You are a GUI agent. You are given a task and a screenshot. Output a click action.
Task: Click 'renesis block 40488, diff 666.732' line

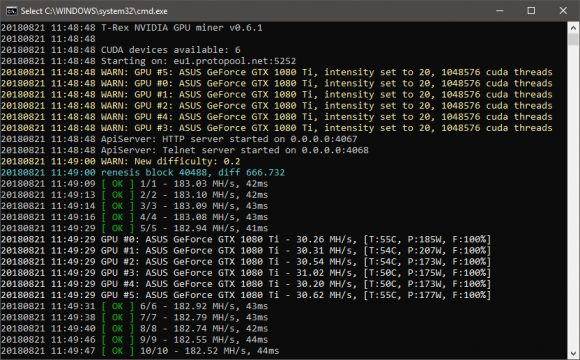tap(143, 172)
